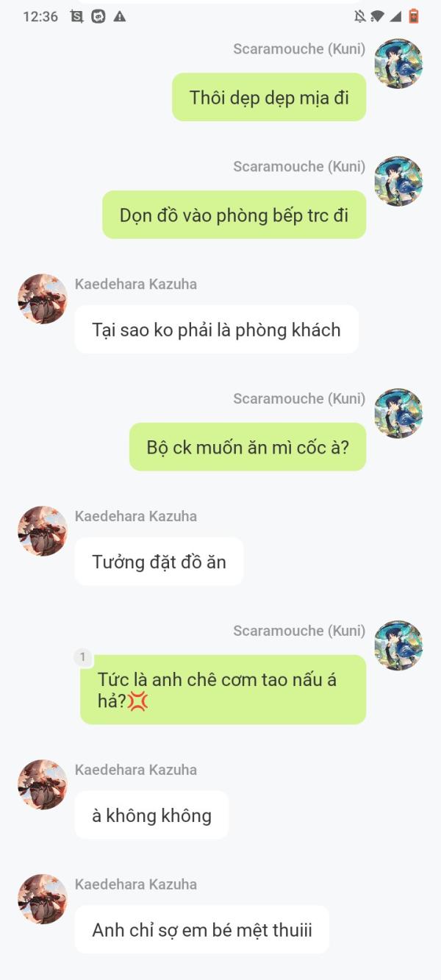The image size is (441, 980).
Task: Tap the reaction count badge showing 1
Action: tap(82, 657)
